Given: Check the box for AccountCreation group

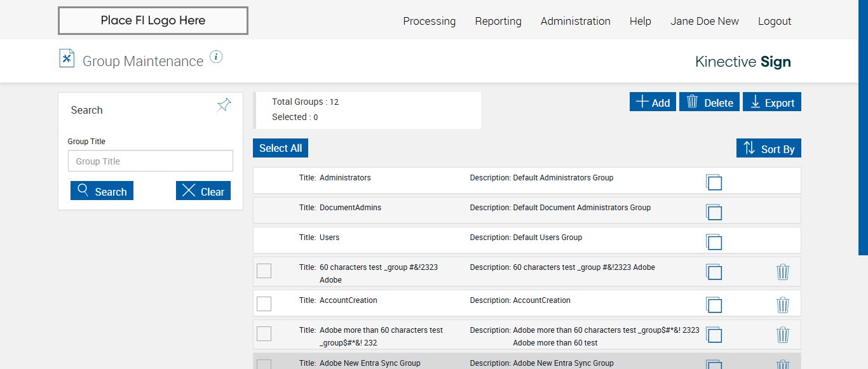Looking at the screenshot, I should pos(264,304).
